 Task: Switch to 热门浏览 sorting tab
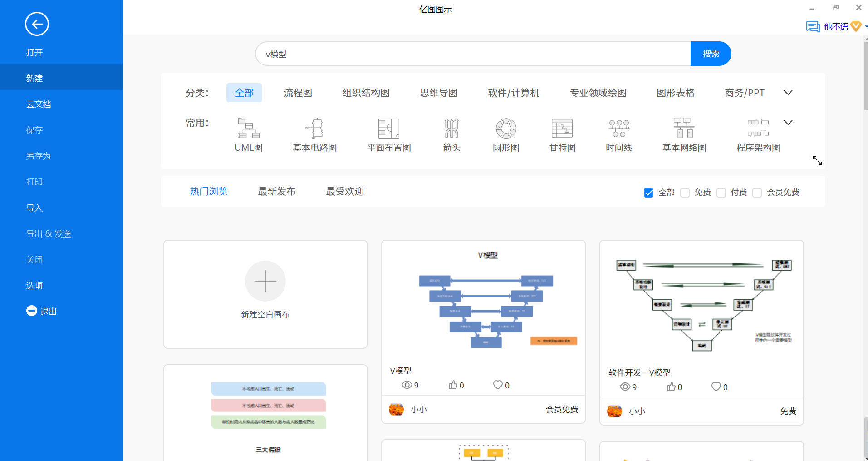click(x=209, y=192)
